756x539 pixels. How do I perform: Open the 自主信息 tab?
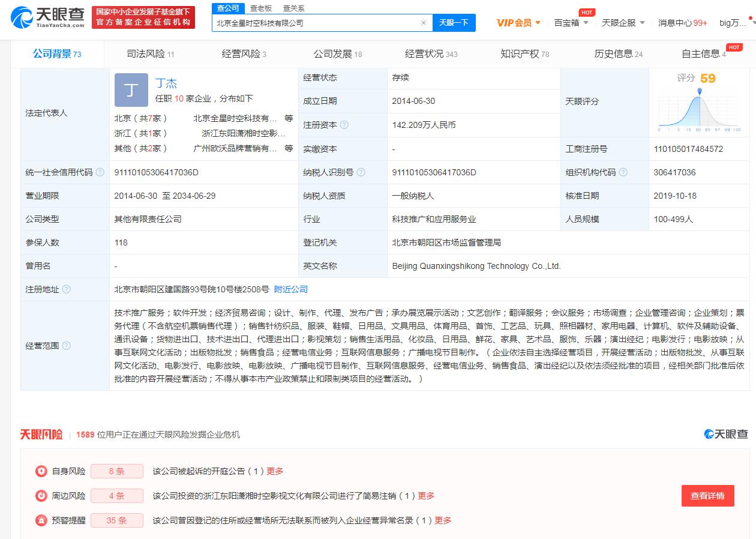[x=704, y=54]
